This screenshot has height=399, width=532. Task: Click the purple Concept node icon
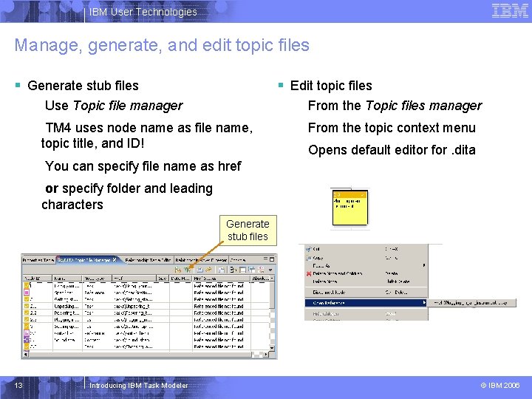[27, 340]
